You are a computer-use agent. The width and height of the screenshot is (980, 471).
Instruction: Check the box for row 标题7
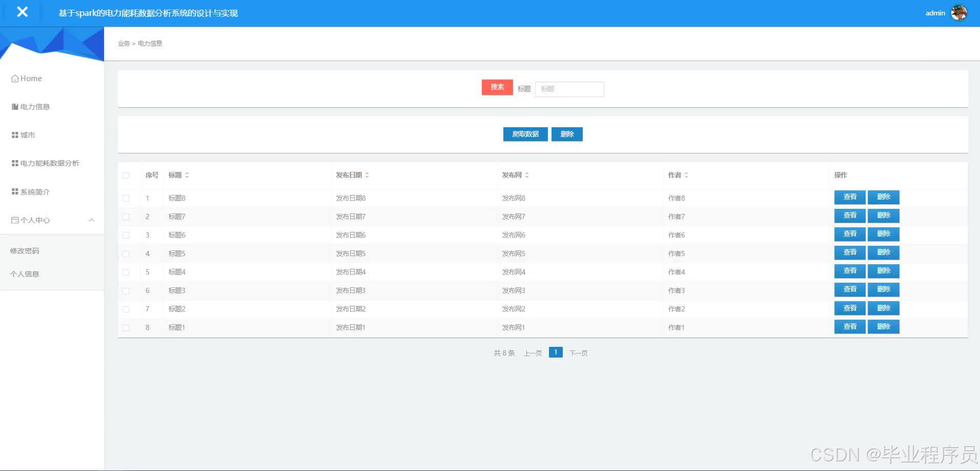point(126,217)
